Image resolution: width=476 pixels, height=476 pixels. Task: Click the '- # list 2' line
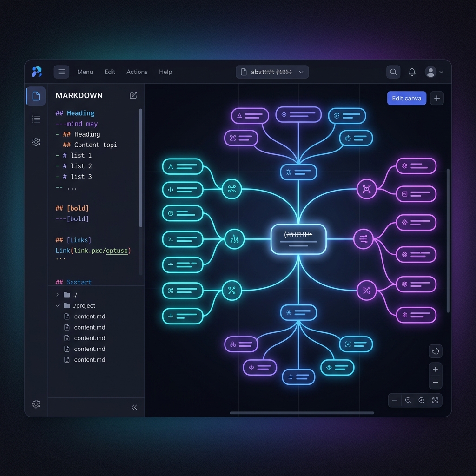tap(73, 166)
